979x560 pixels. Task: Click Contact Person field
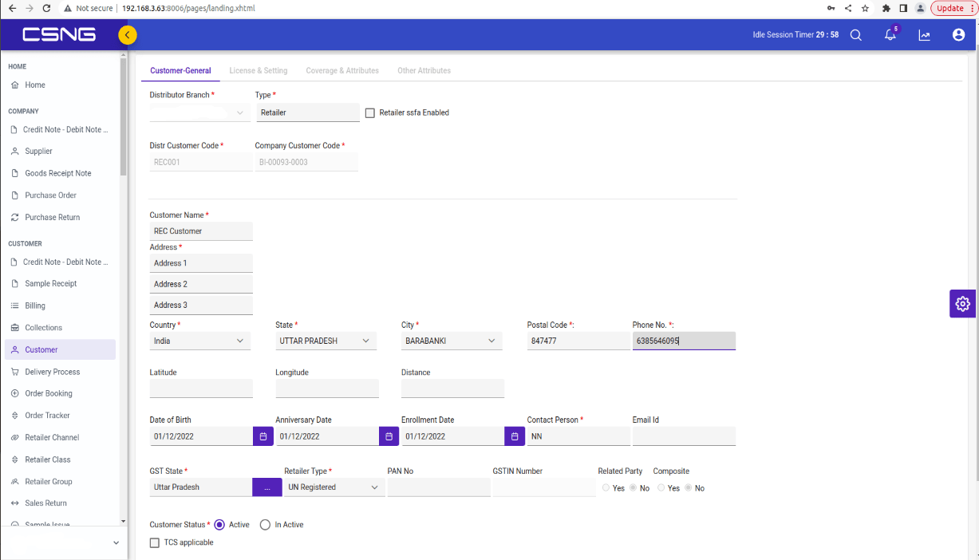(x=578, y=436)
